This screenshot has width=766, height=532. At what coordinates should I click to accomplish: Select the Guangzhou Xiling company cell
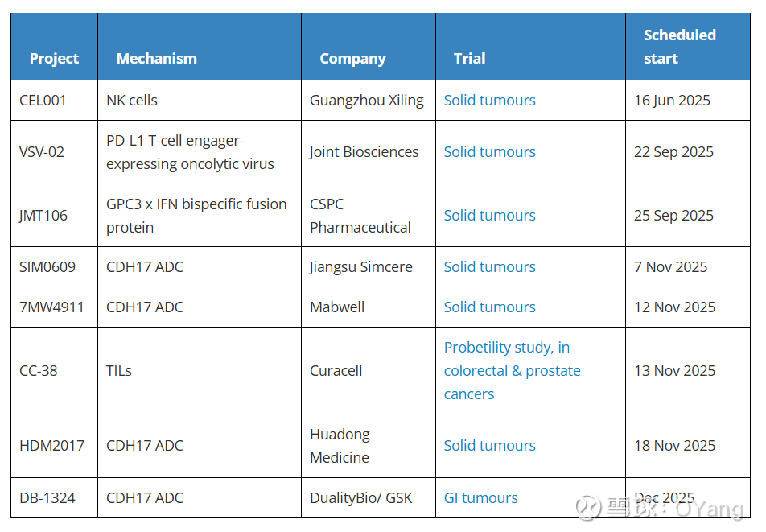pyautogui.click(x=366, y=101)
